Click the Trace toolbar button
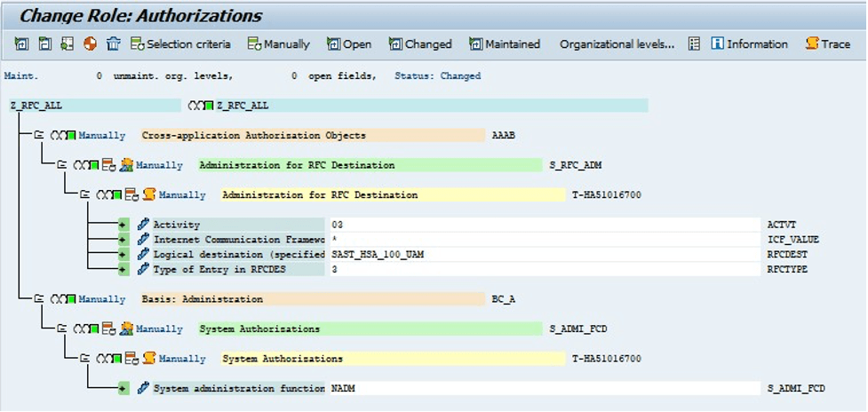This screenshot has width=868, height=412. pos(827,44)
